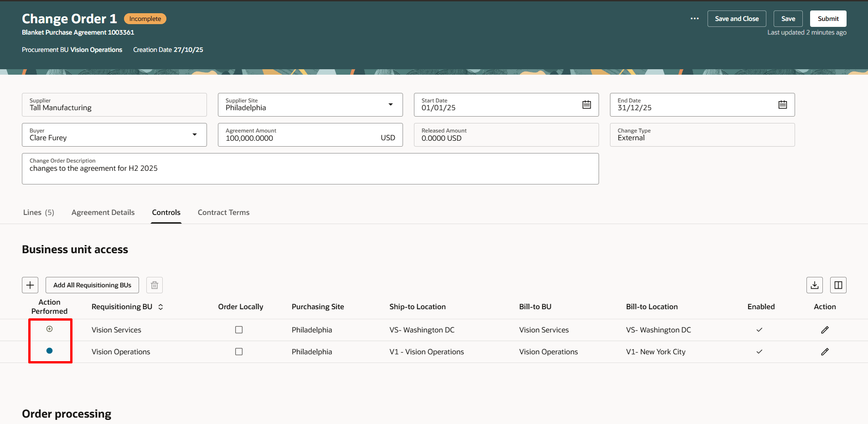Export the business unit access table
The image size is (868, 424).
(815, 285)
